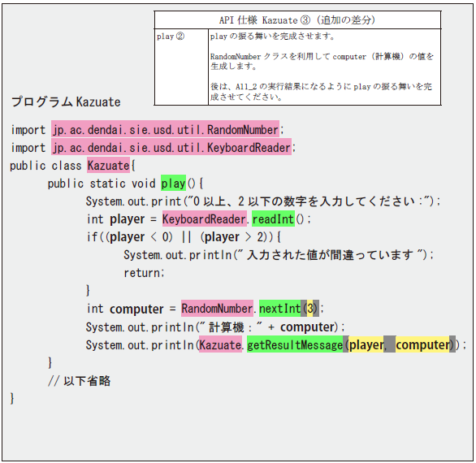
Task: Click the yellow 'computer' argument in getResultMessage
Action: [422, 344]
